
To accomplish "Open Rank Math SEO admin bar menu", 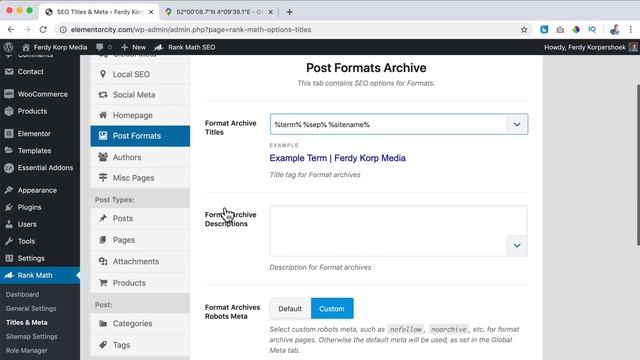I will 185,47.
